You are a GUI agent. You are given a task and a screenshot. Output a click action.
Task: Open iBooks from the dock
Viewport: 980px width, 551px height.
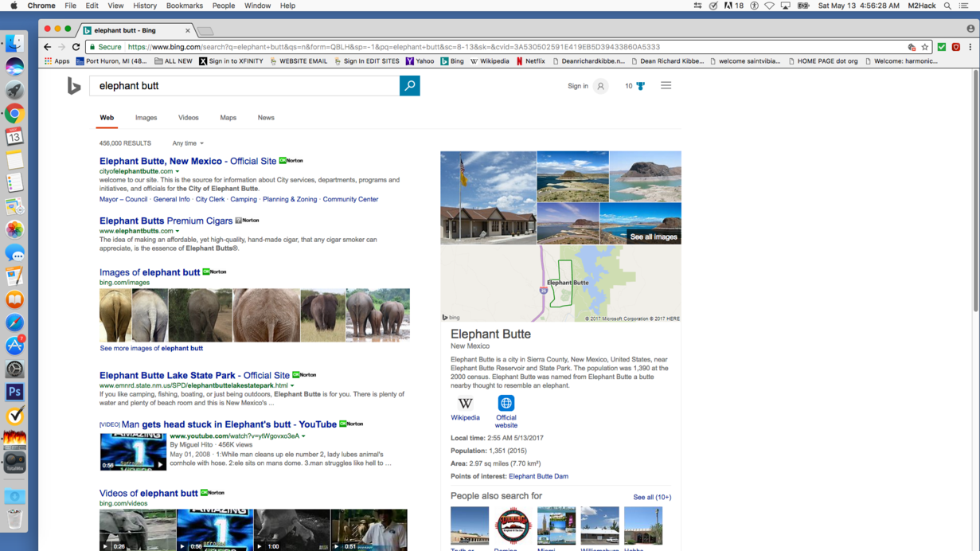14,299
